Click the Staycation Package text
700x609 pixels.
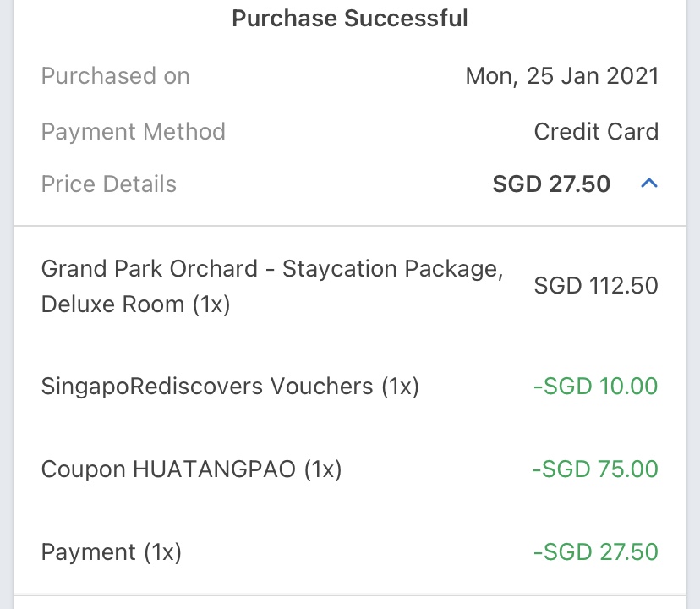[392, 269]
